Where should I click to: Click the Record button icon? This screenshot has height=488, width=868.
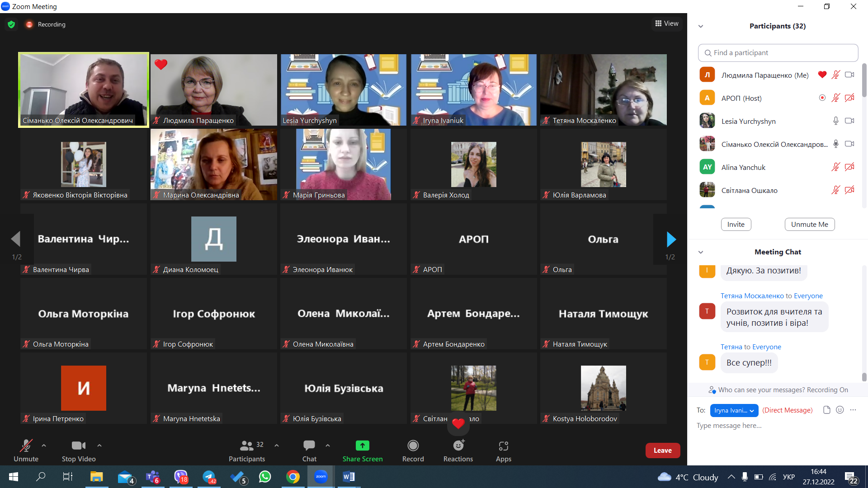[x=413, y=446]
